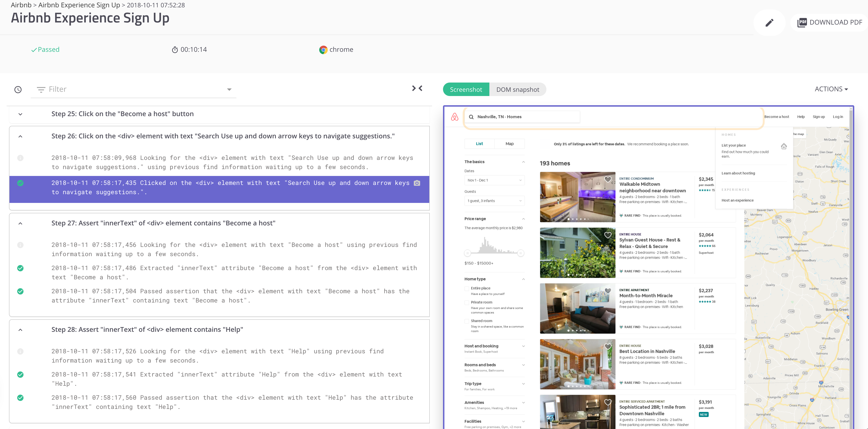This screenshot has height=429, width=868.
Task: Click the green Passed checkmark
Action: [x=34, y=50]
